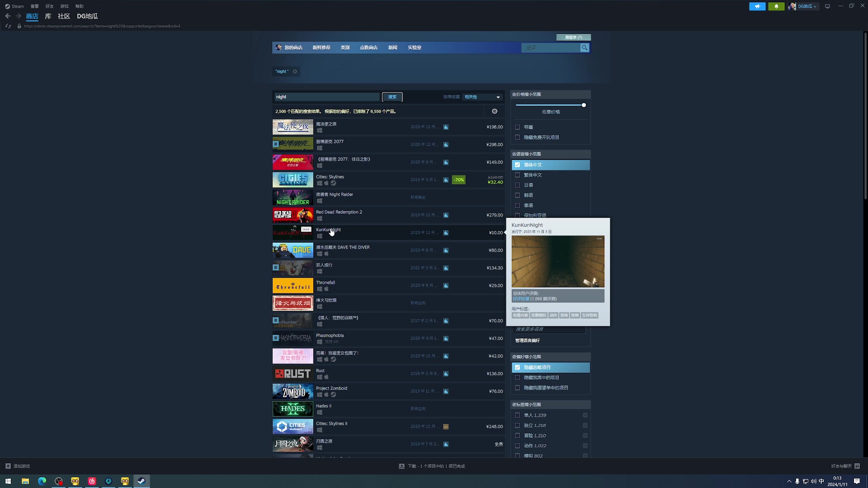Open the 实验室 link

pyautogui.click(x=415, y=47)
